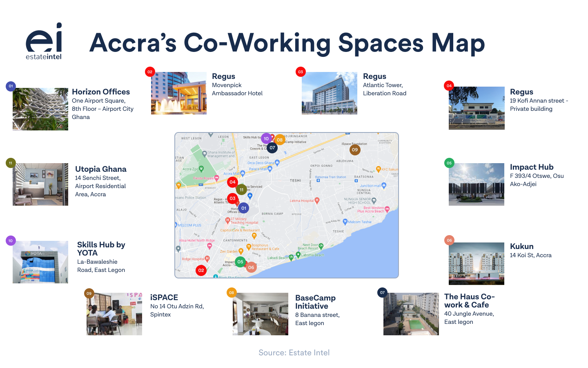Click the 02 badge on Movenpick photo

(x=150, y=72)
